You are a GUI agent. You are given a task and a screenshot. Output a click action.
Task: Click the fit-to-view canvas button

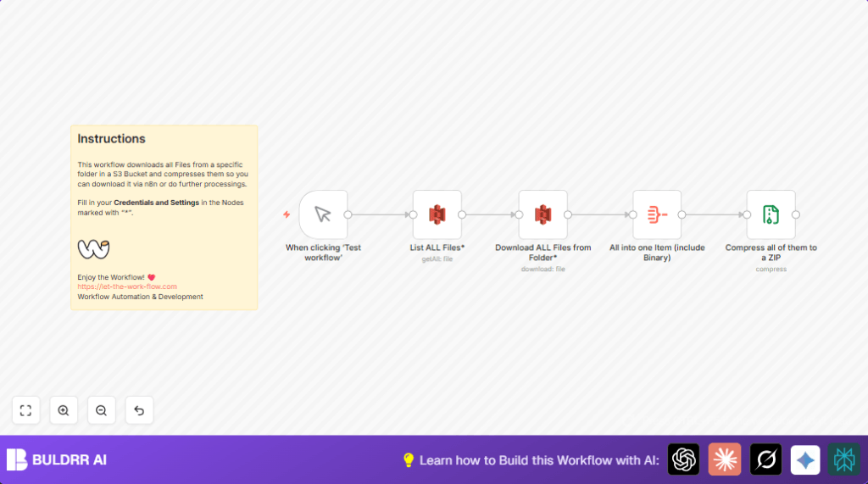[x=26, y=410]
